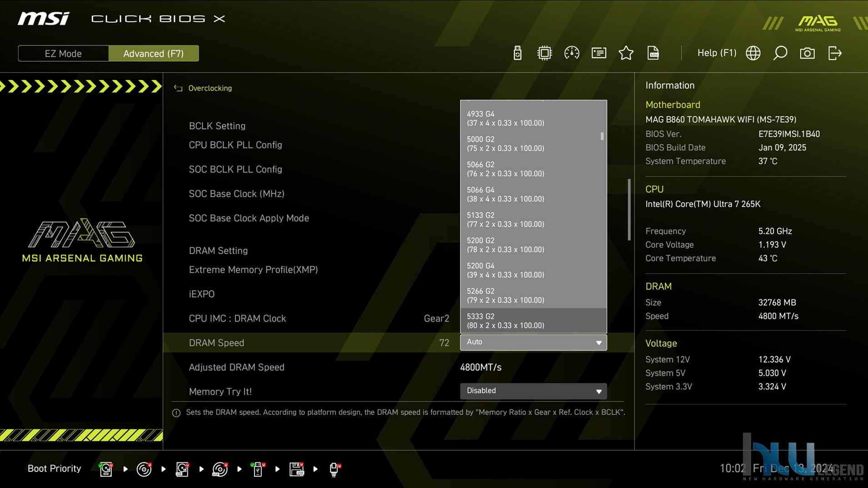Click the info icon beside DRAM speed description

(x=176, y=413)
